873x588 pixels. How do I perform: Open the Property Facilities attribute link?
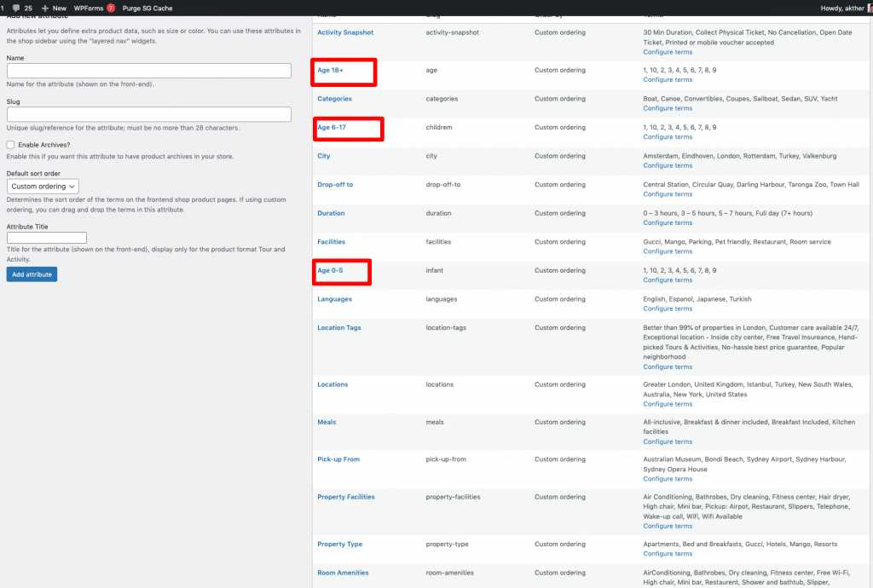click(346, 497)
